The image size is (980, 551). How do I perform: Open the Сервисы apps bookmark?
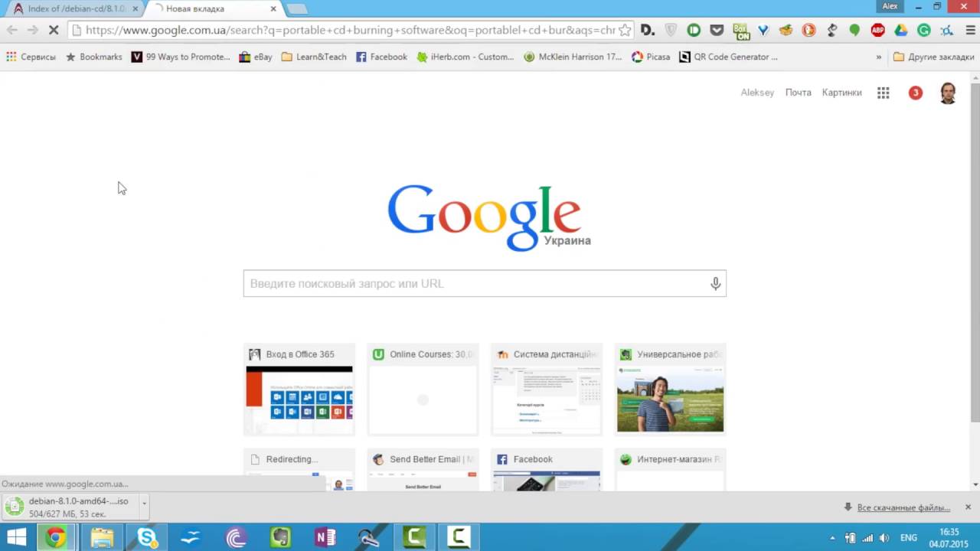[x=31, y=57]
